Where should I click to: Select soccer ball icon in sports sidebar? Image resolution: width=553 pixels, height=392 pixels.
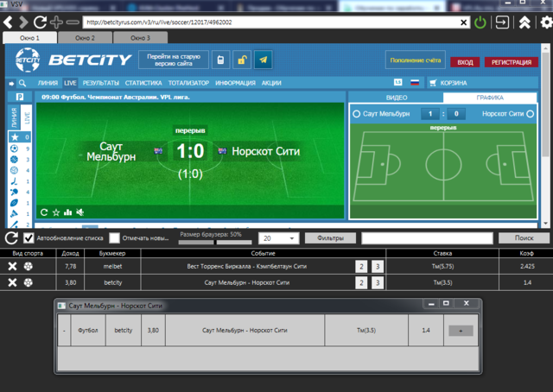(x=14, y=149)
